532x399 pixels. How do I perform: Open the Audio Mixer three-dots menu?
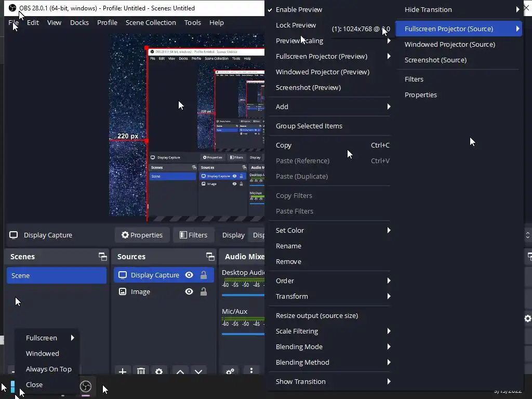tap(251, 370)
